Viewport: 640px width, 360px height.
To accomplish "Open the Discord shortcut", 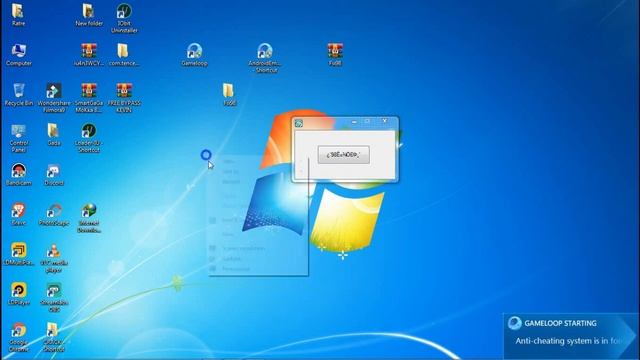I will (x=53, y=175).
